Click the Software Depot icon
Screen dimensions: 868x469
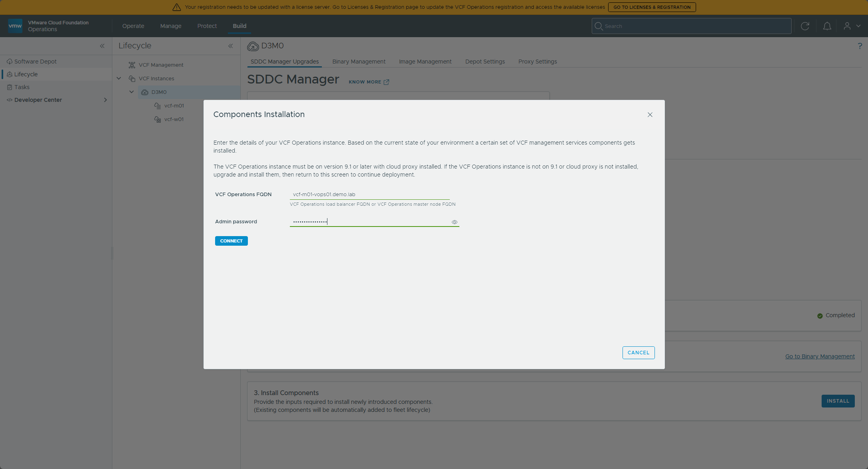click(10, 62)
